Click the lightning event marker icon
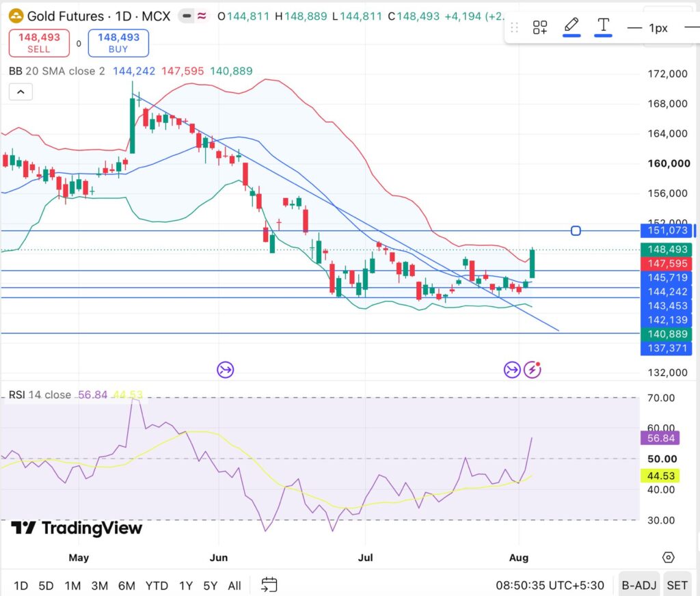 533,370
